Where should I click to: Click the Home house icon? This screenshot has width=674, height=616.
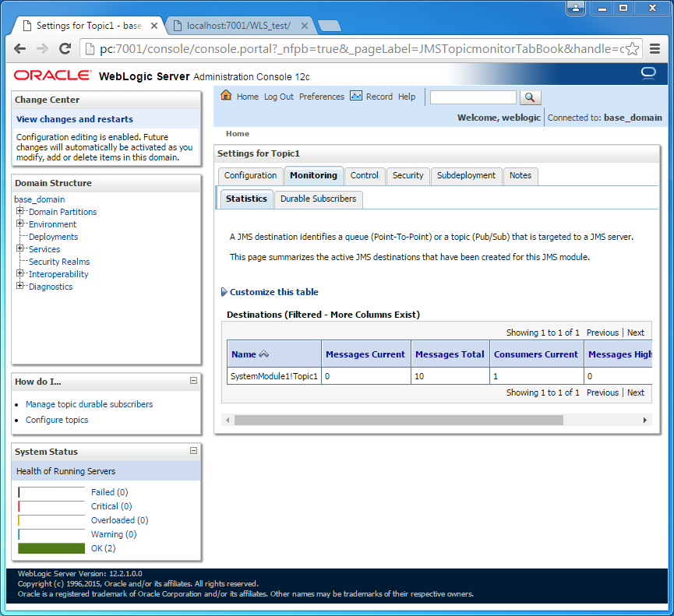pyautogui.click(x=226, y=95)
